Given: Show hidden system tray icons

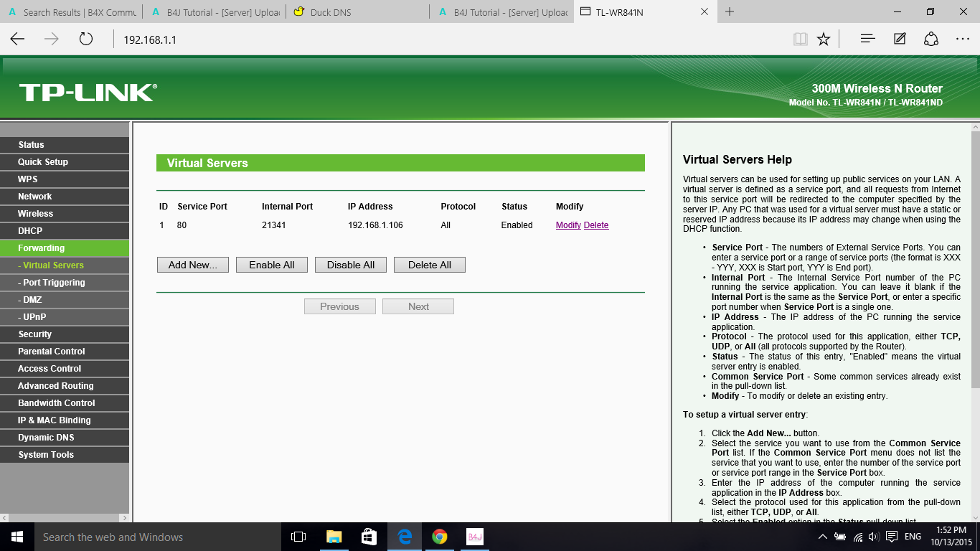Looking at the screenshot, I should (x=823, y=537).
